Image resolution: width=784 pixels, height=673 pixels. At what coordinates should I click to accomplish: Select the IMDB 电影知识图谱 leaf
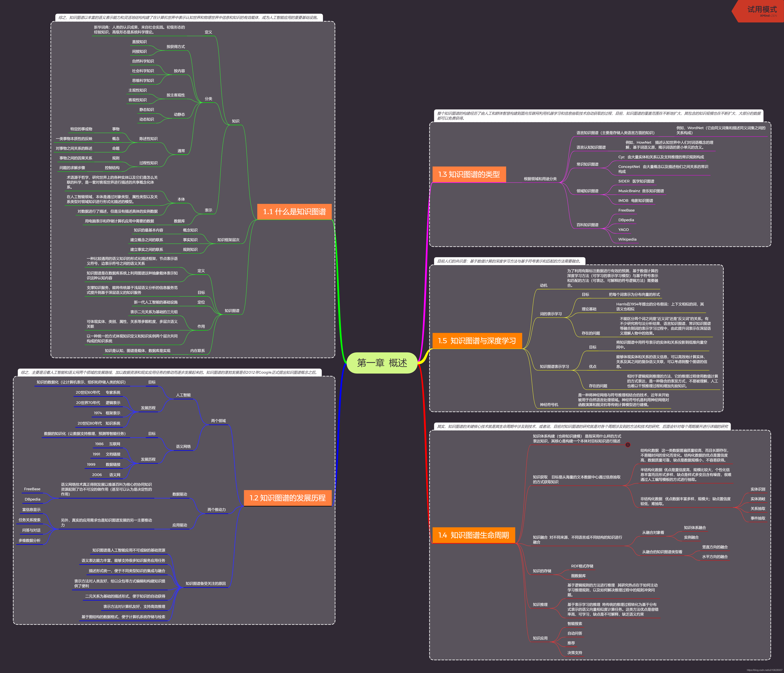point(636,201)
